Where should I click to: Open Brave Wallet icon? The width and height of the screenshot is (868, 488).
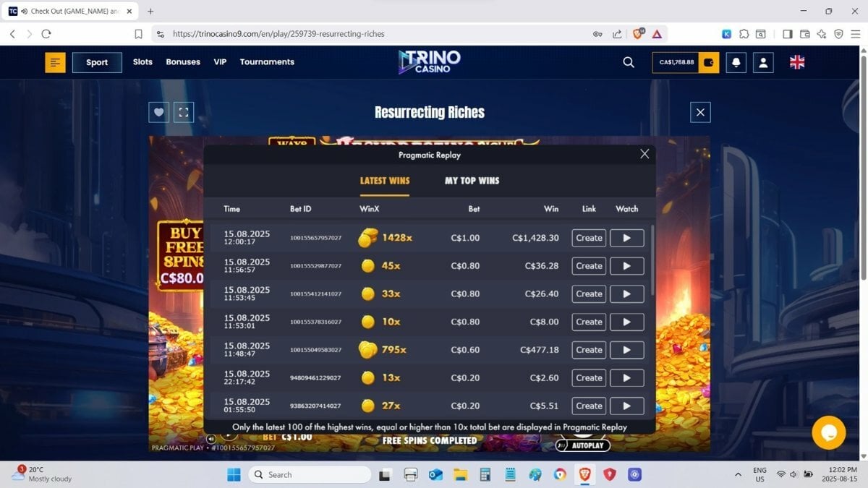click(804, 34)
